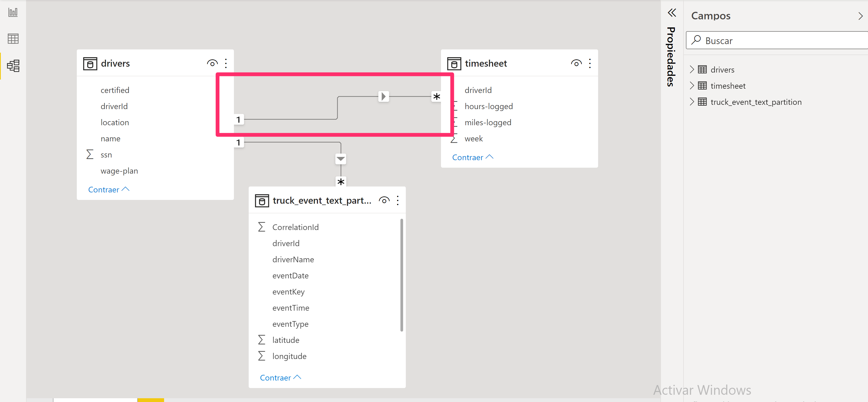This screenshot has height=402, width=868.
Task: Expand the timesheet node in Campos
Action: (692, 86)
